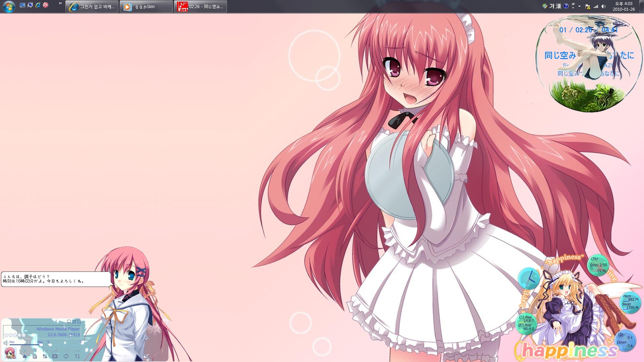This screenshot has width=644, height=362.
Task: Click the playback time 02:26 in bubble widget
Action: pyautogui.click(x=584, y=30)
